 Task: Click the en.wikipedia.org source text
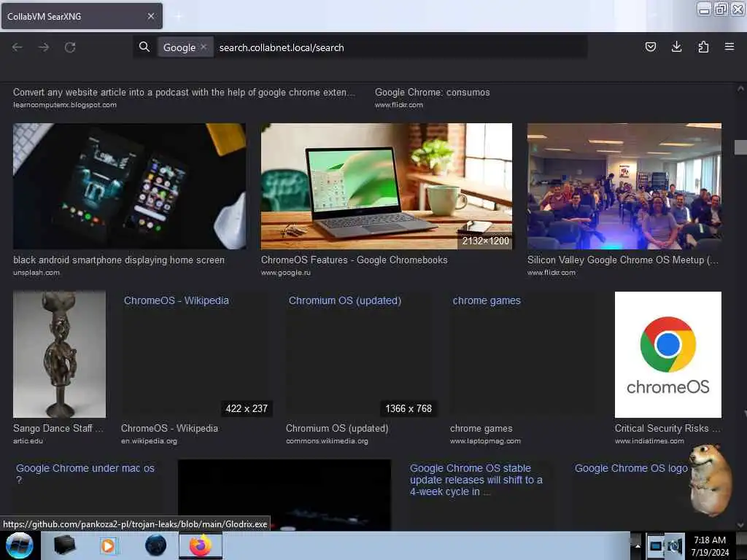[x=149, y=441]
